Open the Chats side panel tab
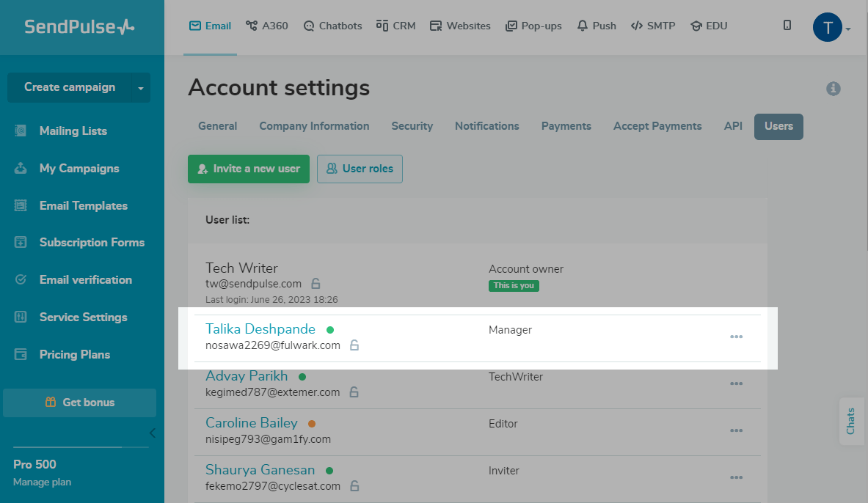 pos(850,422)
